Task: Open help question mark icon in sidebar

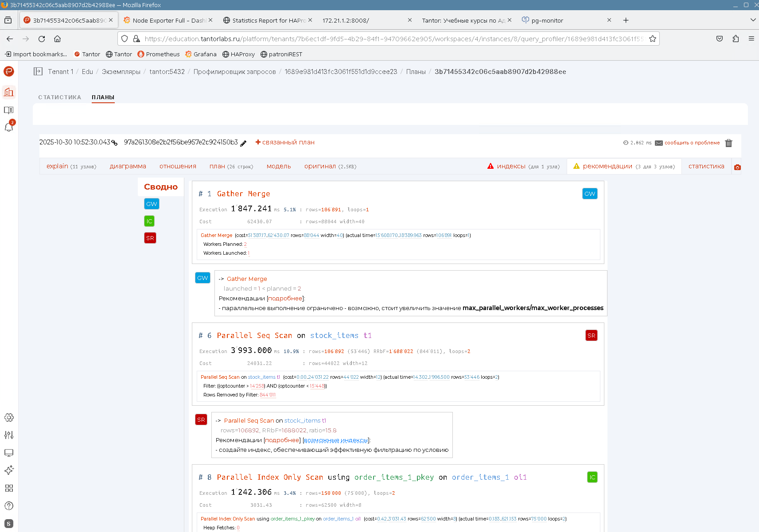Action: [9, 505]
